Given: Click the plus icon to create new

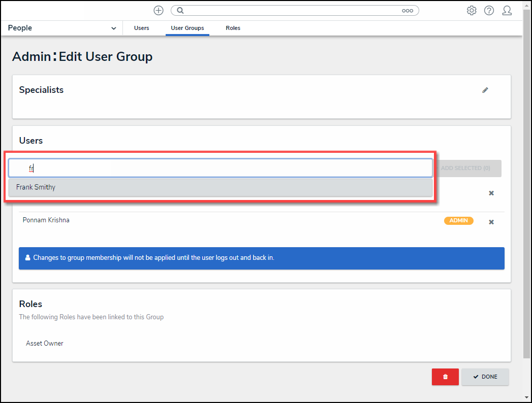Looking at the screenshot, I should pyautogui.click(x=159, y=11).
